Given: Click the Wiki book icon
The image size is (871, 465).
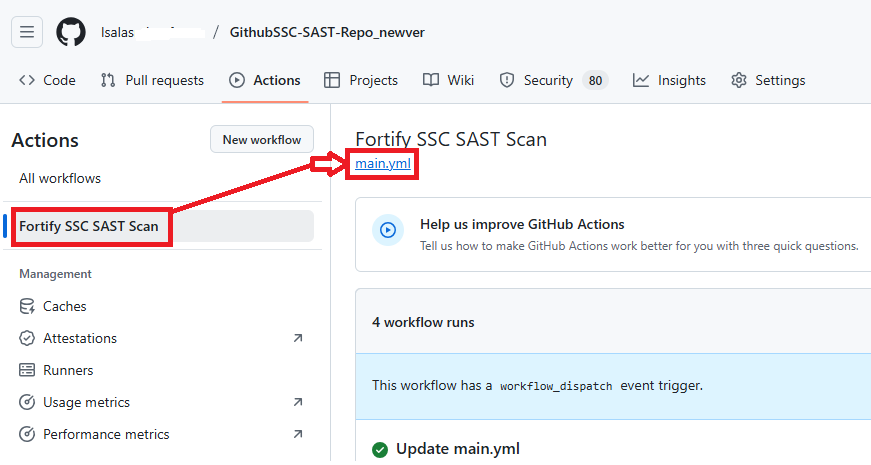Looking at the screenshot, I should click(x=431, y=81).
